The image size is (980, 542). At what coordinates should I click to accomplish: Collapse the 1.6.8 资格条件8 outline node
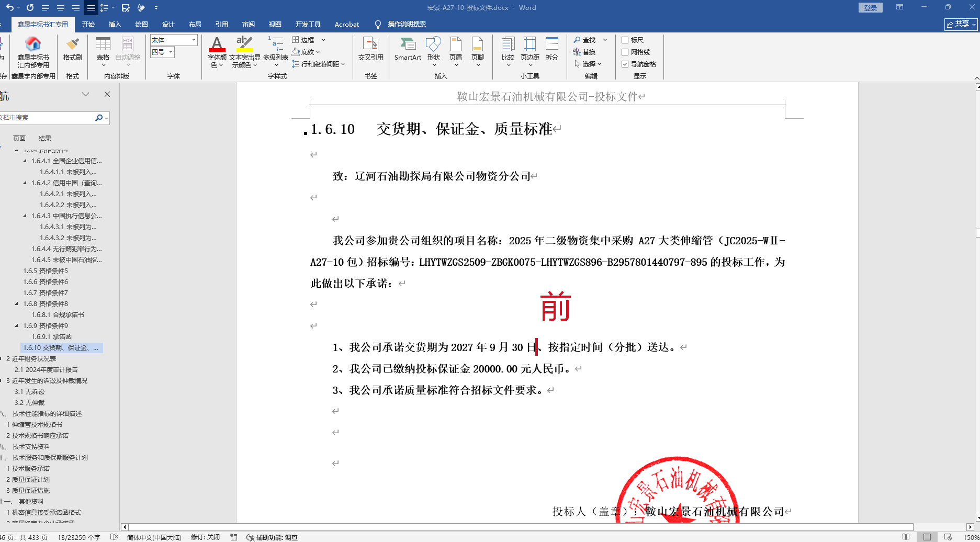(x=16, y=303)
